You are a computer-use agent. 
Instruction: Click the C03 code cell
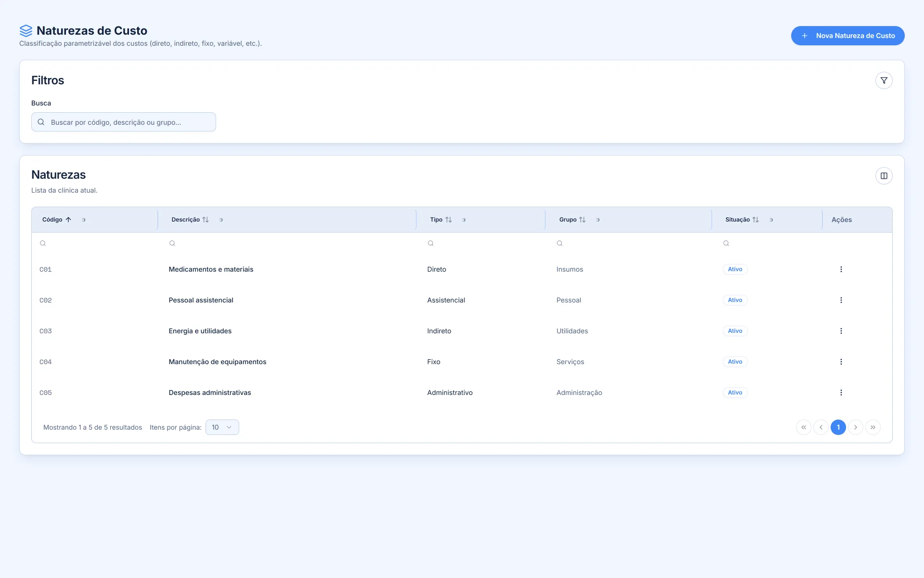click(x=46, y=331)
